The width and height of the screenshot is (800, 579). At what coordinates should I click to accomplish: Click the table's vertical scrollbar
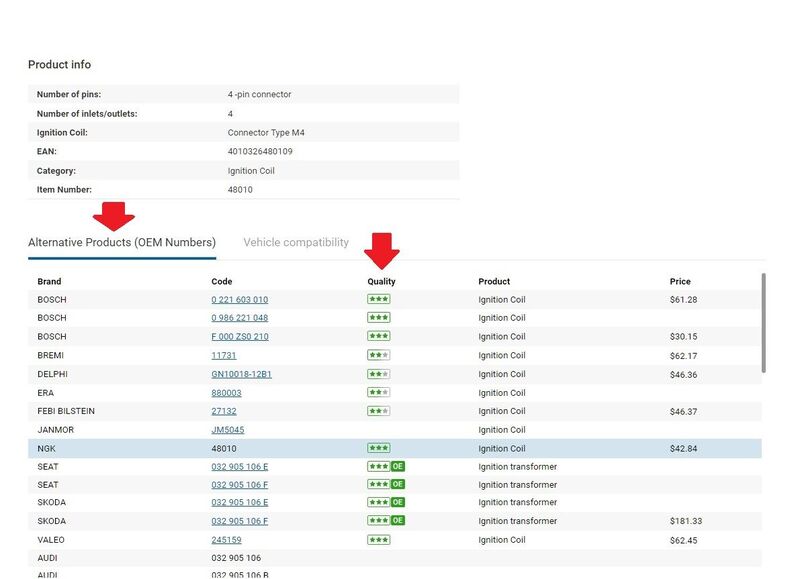click(764, 323)
